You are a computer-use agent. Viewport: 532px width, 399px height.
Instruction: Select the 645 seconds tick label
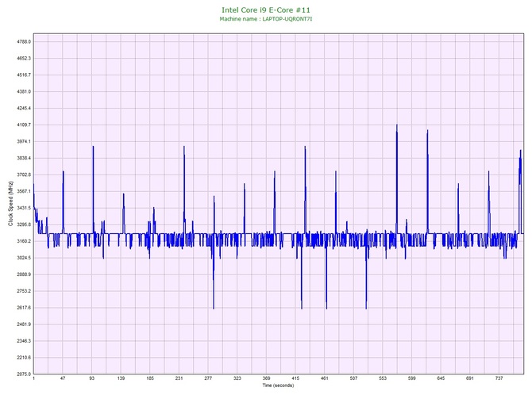[441, 378]
